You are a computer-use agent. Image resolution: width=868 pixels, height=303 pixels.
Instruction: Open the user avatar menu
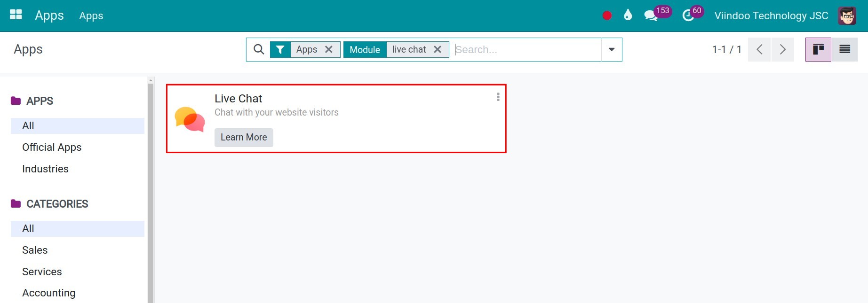pyautogui.click(x=847, y=16)
